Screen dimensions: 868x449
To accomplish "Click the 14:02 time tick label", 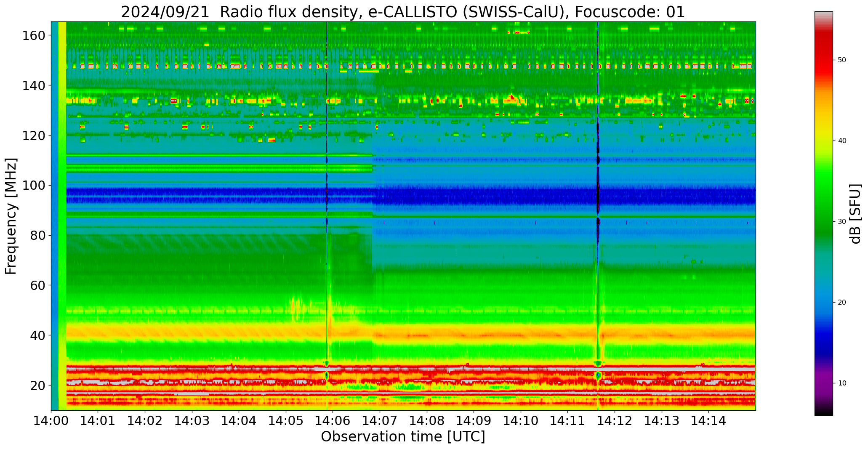I will point(145,421).
